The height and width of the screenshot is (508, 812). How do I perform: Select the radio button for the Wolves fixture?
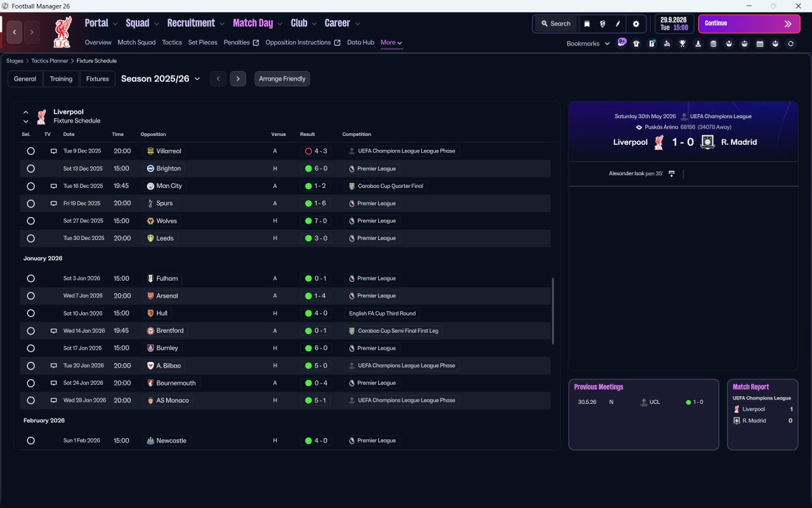tap(30, 221)
